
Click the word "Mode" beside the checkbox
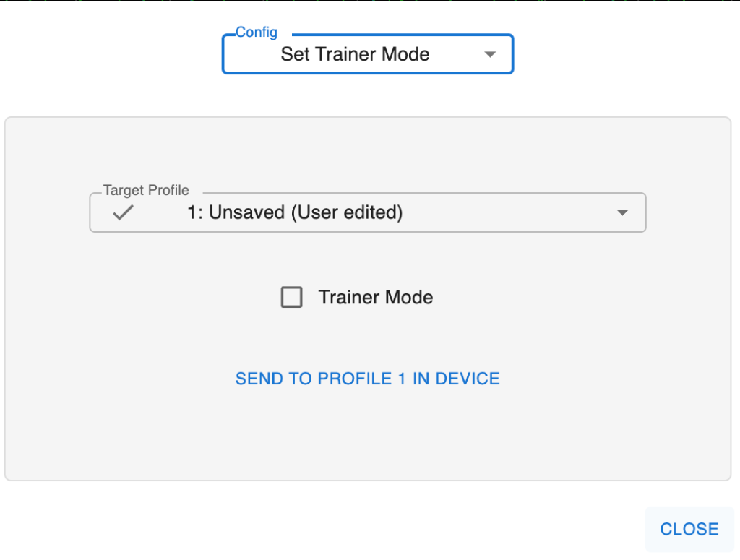tap(410, 298)
